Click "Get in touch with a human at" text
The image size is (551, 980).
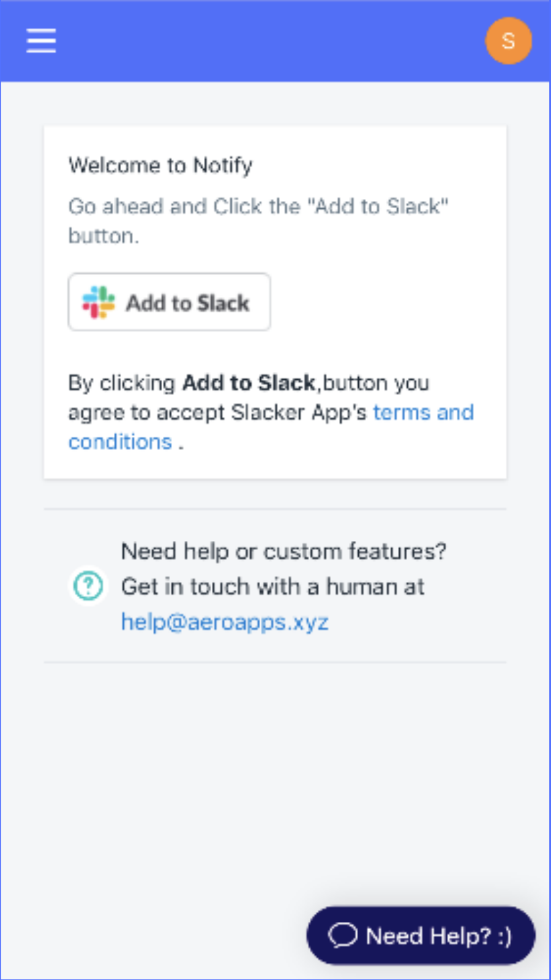pyautogui.click(x=272, y=587)
